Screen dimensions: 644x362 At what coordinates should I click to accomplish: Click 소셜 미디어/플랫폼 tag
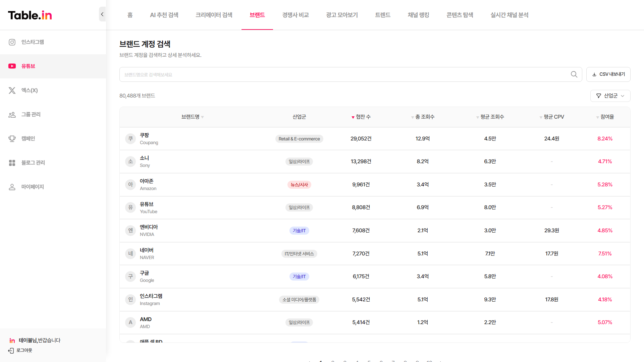point(299,300)
